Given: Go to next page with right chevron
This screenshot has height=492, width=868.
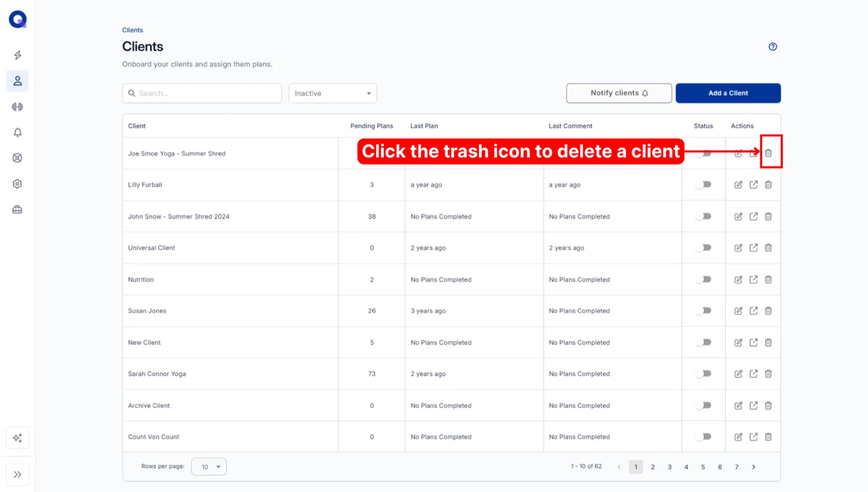Looking at the screenshot, I should coord(754,467).
